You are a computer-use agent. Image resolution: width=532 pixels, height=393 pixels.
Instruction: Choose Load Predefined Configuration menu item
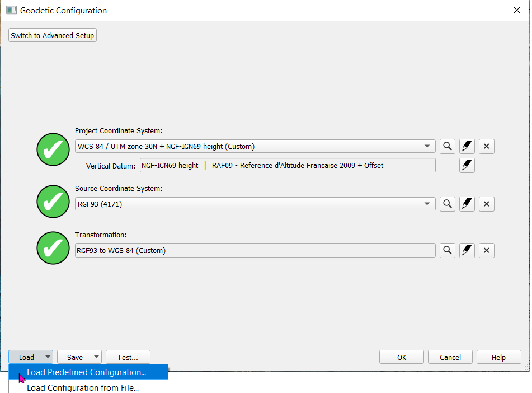click(86, 372)
